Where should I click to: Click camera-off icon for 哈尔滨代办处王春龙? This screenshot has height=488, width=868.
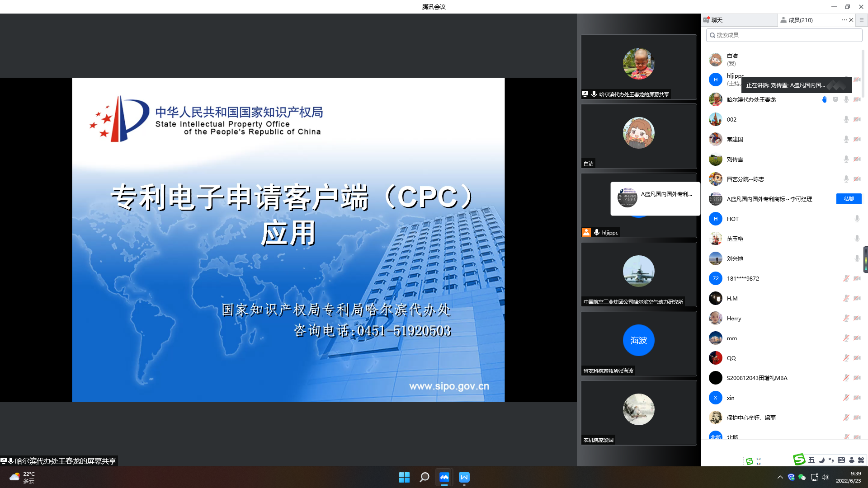click(857, 99)
